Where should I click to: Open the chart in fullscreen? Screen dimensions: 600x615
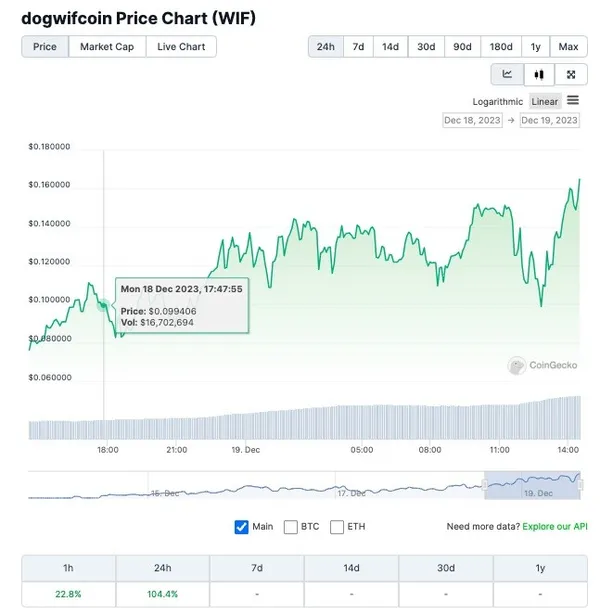tap(570, 74)
